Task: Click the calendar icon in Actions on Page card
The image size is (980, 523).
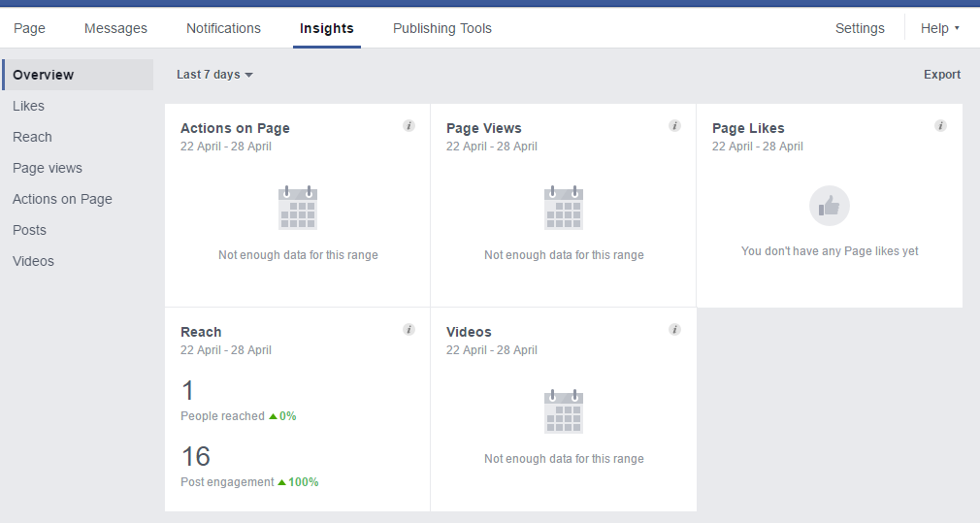Action: tap(298, 208)
